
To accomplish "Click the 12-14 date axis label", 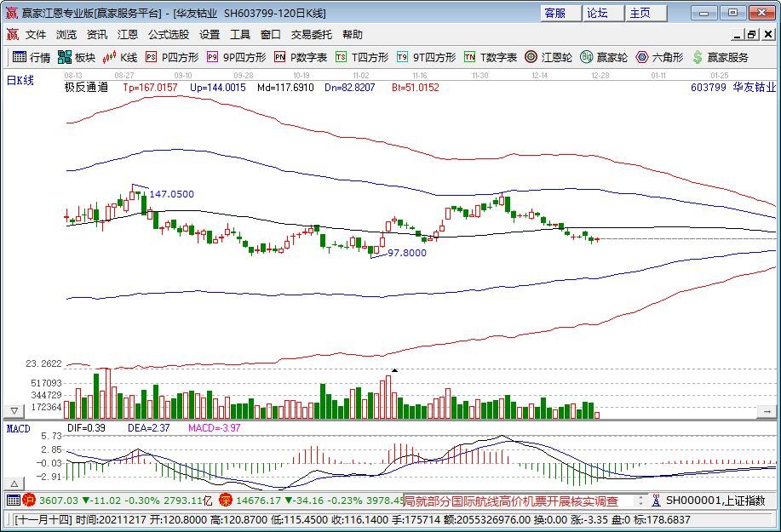I will pos(539,76).
